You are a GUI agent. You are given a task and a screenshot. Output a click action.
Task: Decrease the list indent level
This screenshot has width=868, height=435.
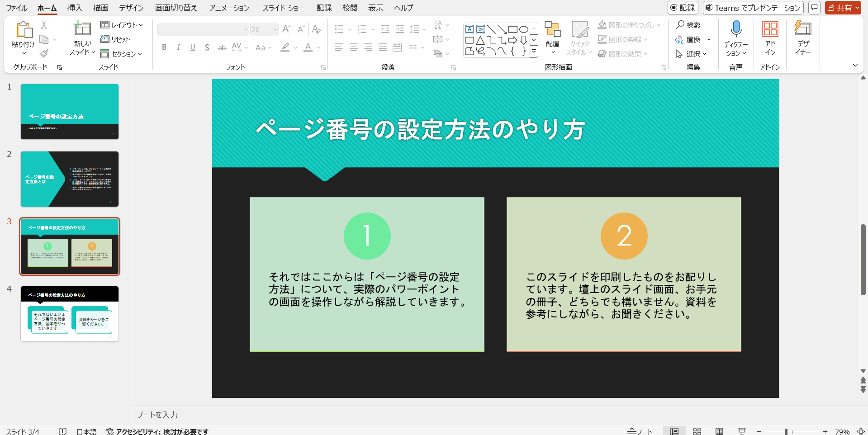385,29
